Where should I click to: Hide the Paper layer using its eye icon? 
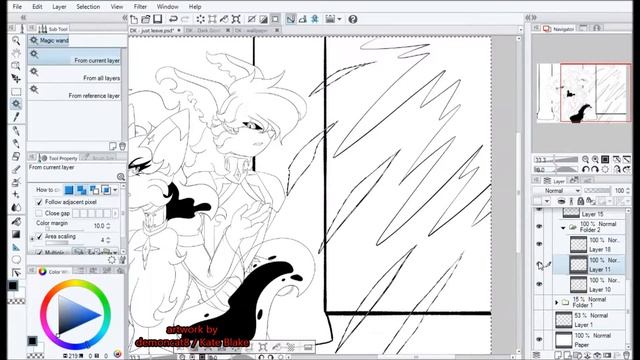[539, 339]
